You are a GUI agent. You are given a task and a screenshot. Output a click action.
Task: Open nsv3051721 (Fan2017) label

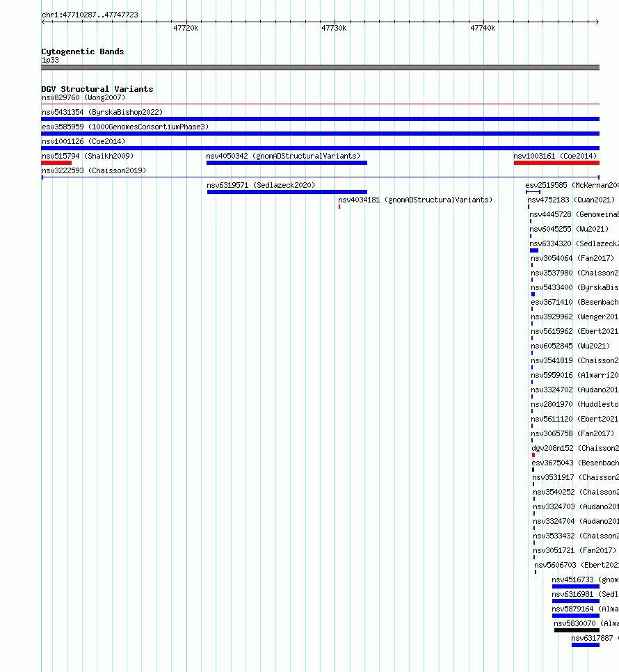(x=574, y=550)
